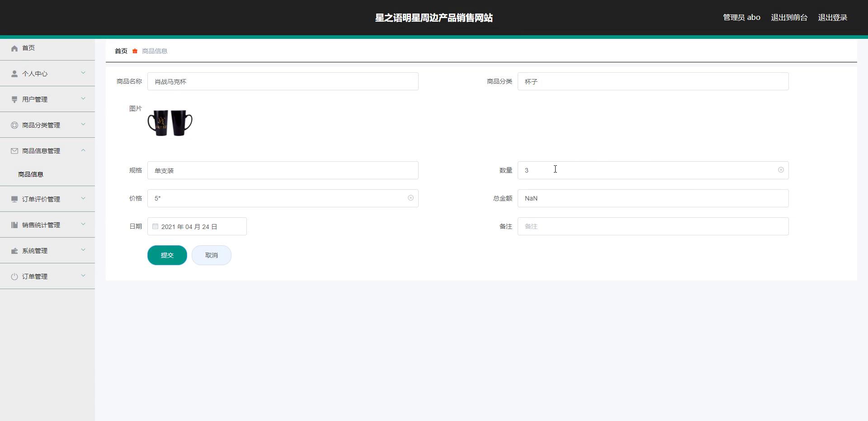This screenshot has height=421, width=868.
Task: Collapse the 商品信息管理 section chevron
Action: tap(83, 150)
